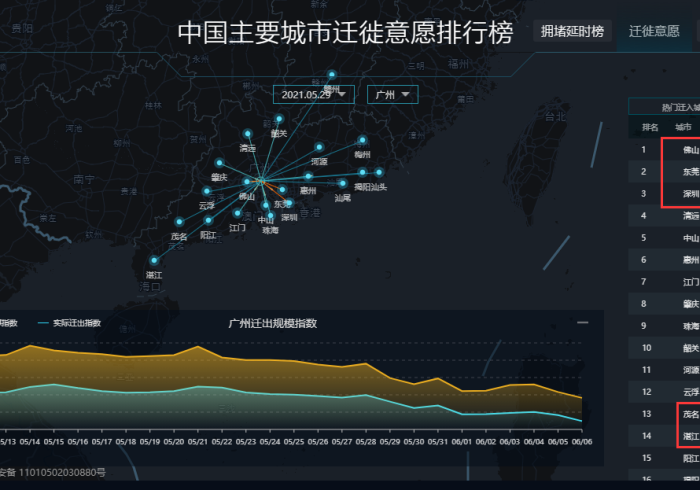Click the 06/06 date on chart axis

582,442
